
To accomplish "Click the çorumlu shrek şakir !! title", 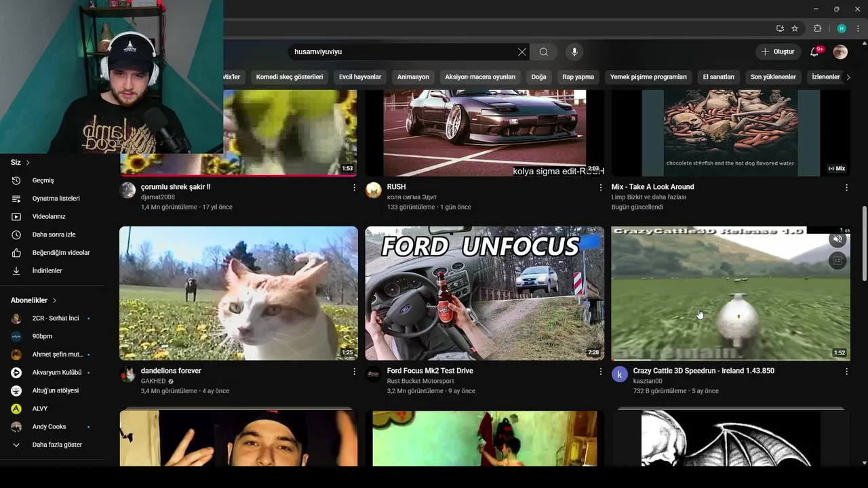I will (176, 187).
